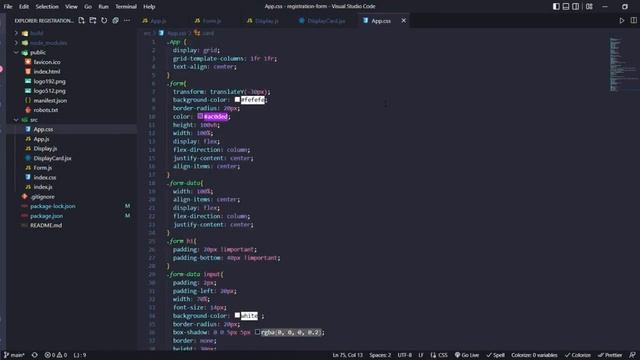This screenshot has height=360, width=640.
Task: Click the Run play icon in editor
Action: [622, 20]
